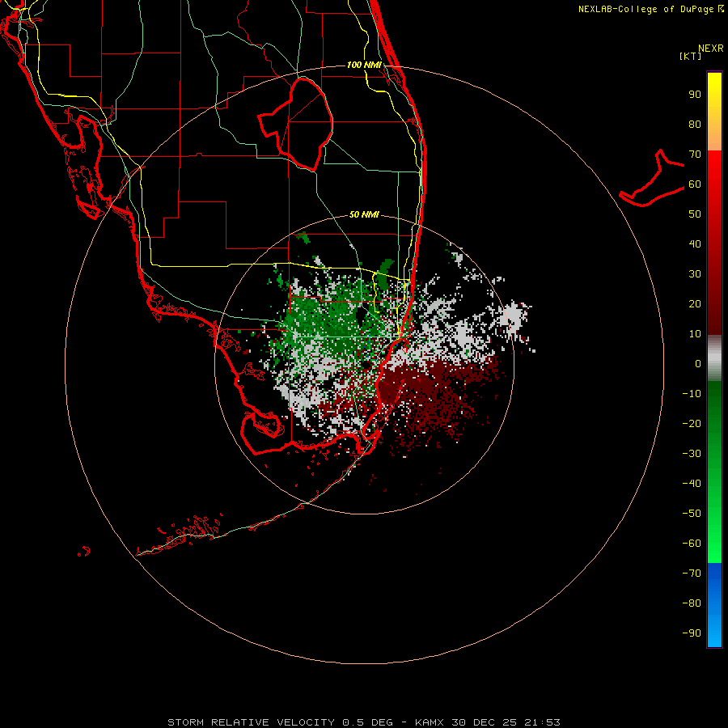Click the 90 value on the velocity scale
Image resolution: width=728 pixels, height=728 pixels.
pyautogui.click(x=695, y=95)
